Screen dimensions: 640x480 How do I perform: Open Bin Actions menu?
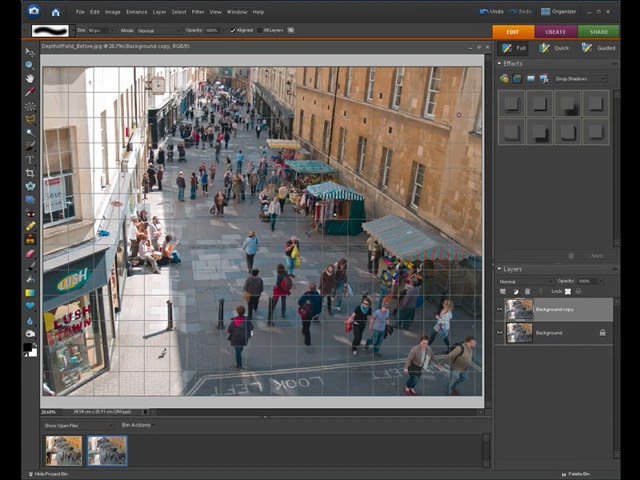[x=138, y=425]
